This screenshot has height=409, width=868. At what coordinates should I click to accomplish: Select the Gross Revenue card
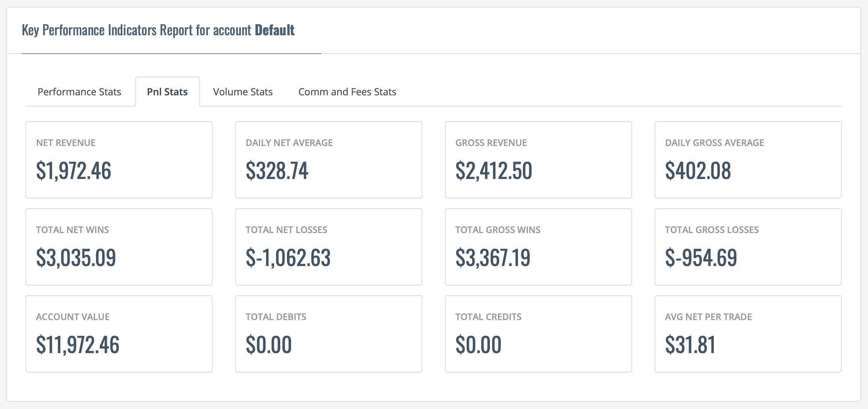[538, 160]
